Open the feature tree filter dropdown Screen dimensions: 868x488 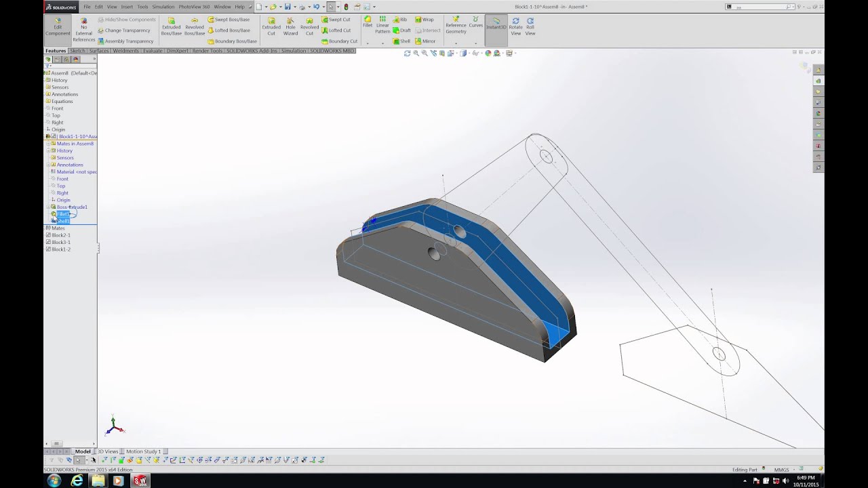49,66
